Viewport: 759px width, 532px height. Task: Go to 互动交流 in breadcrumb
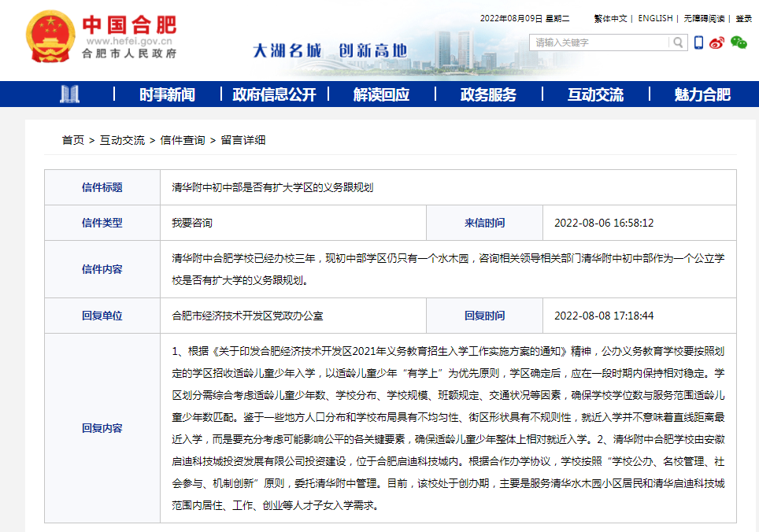pos(123,140)
